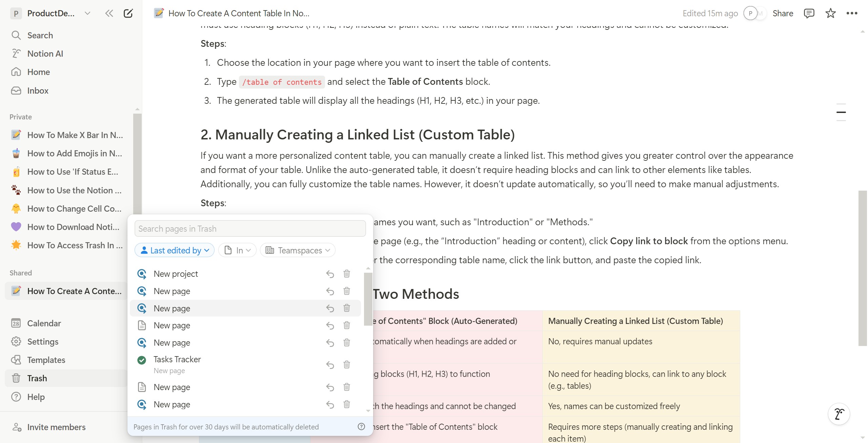
Task: Open comments panel icon in top bar
Action: [809, 13]
